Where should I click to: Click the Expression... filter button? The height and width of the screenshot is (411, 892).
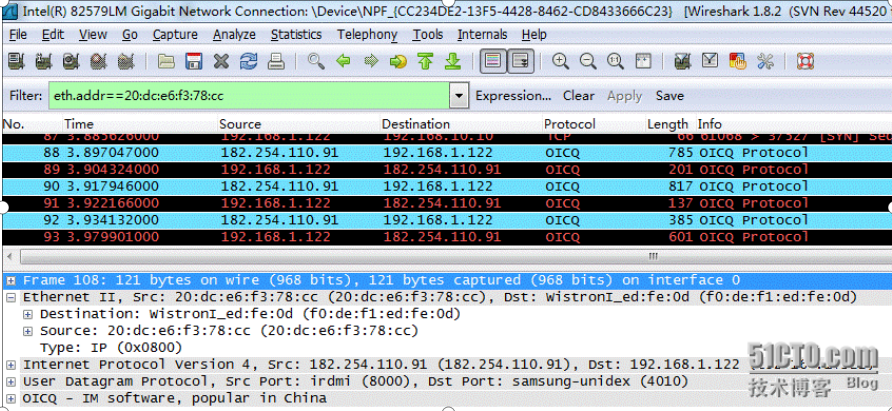click(513, 96)
